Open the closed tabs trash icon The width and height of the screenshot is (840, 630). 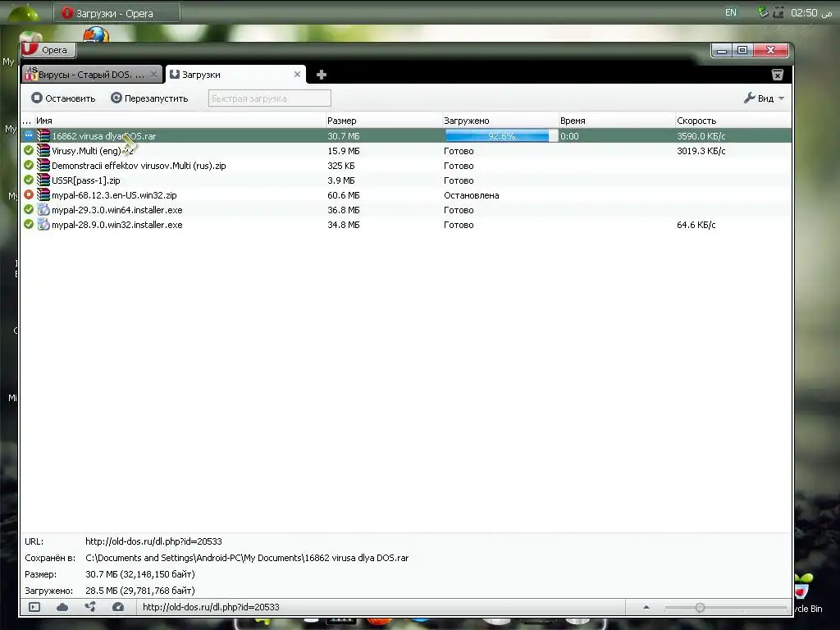tap(778, 75)
